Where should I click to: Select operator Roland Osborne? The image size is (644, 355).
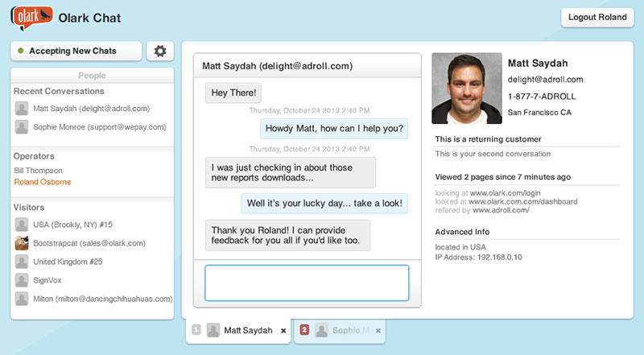click(42, 182)
